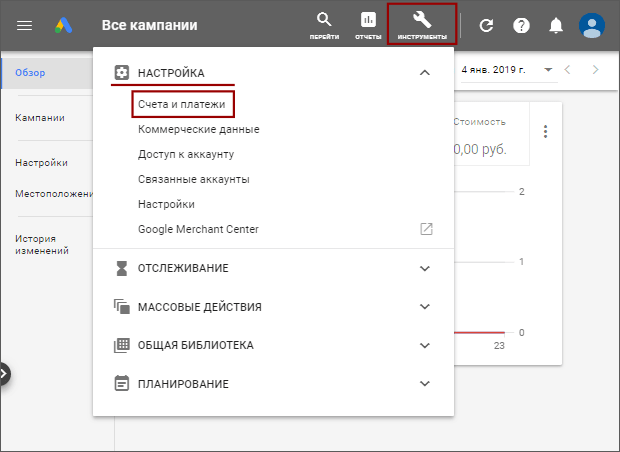Collapse the Настройка section
620x452 pixels.
coord(425,73)
